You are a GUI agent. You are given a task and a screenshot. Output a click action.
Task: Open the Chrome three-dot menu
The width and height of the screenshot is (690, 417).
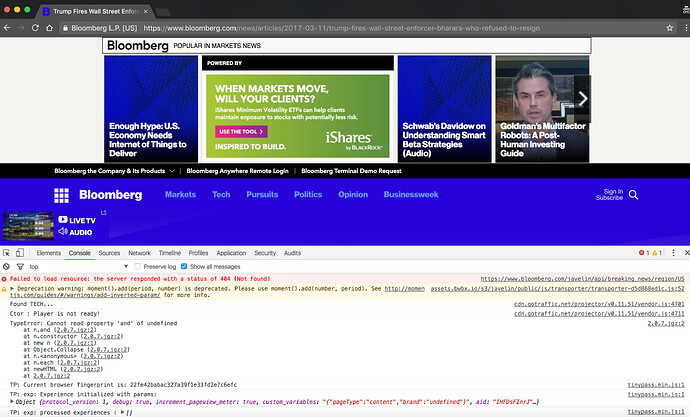pos(685,28)
